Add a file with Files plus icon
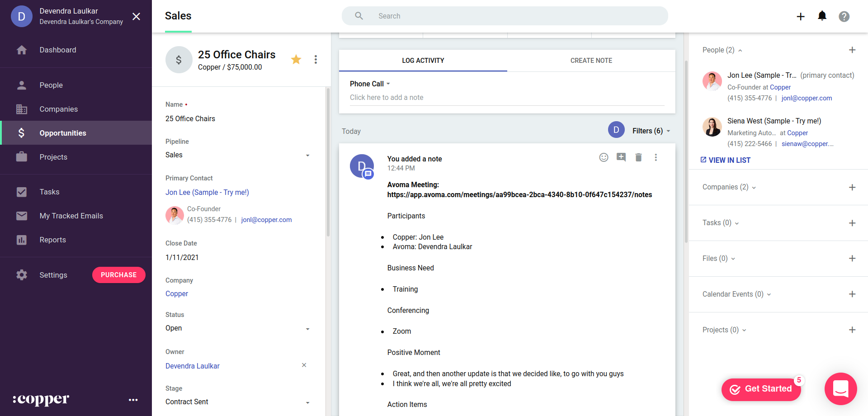The width and height of the screenshot is (868, 416). click(852, 258)
